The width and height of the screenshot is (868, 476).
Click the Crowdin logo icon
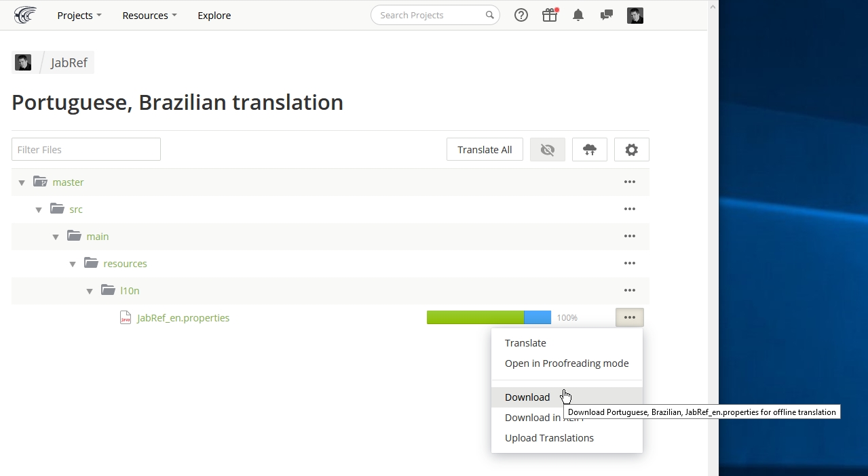[25, 15]
